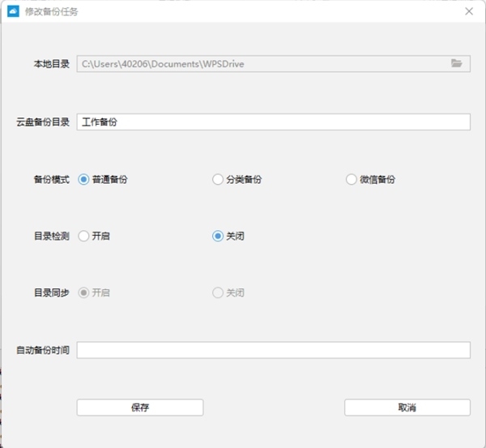Focus the 云盘备份目录 field containing 工作备份

tap(274, 122)
